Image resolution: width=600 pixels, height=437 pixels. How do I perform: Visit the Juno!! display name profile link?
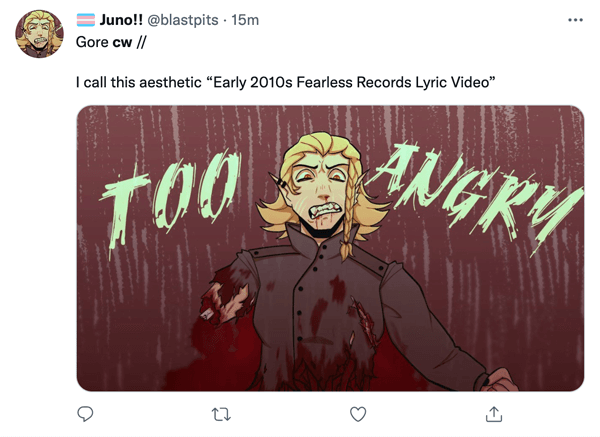pos(121,20)
